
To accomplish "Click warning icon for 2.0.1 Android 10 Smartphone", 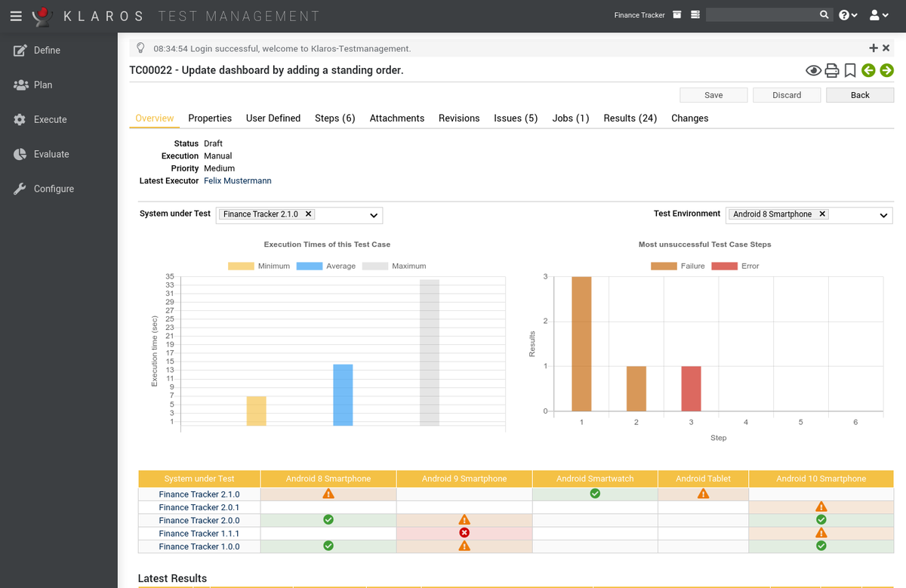I will (821, 507).
